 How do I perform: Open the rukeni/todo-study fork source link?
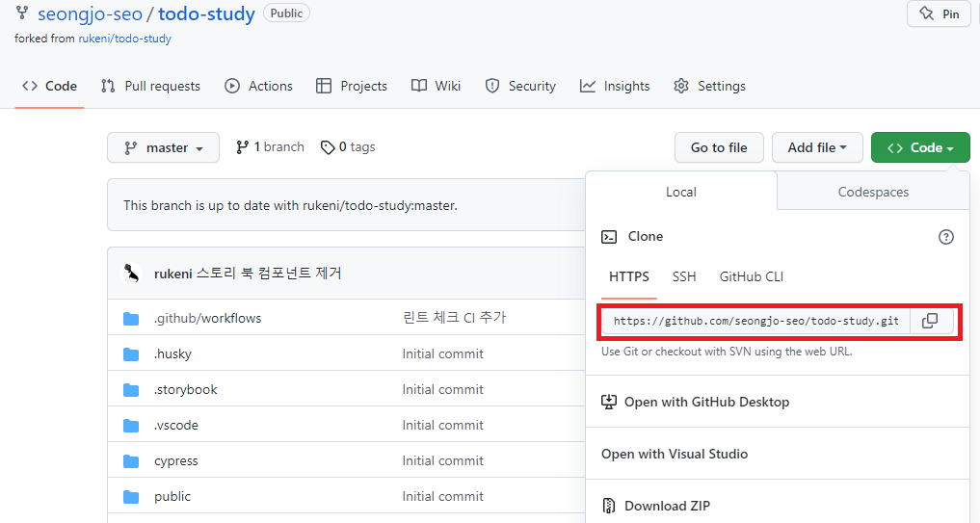pyautogui.click(x=124, y=39)
